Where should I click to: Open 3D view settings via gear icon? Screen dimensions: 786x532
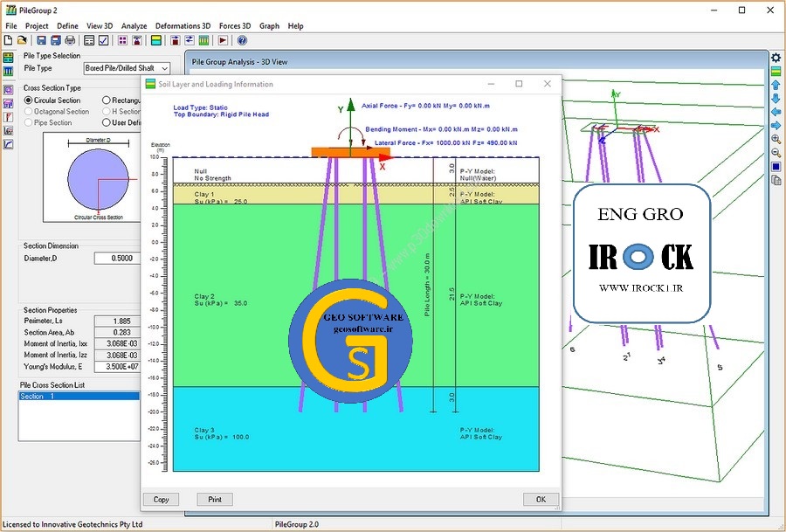pos(776,58)
